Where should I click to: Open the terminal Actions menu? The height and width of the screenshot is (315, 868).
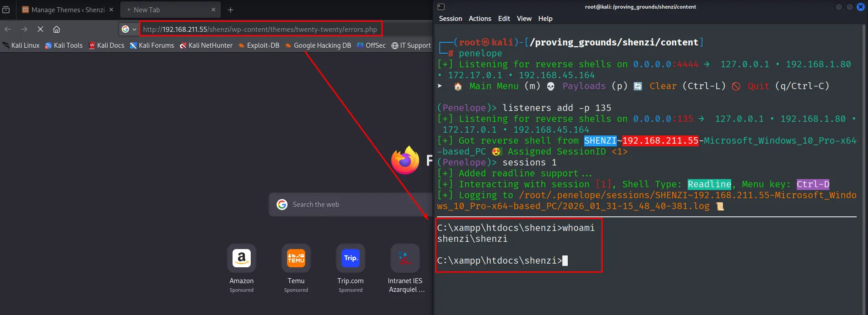point(480,19)
